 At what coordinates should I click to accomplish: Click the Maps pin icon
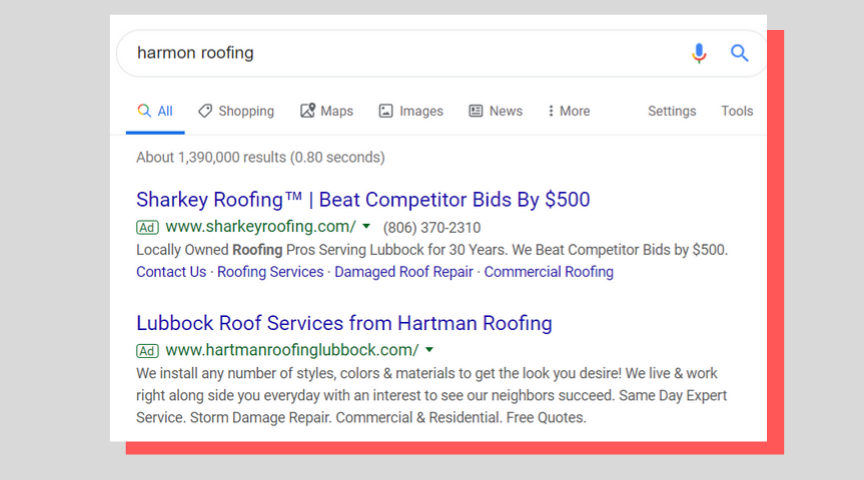307,110
